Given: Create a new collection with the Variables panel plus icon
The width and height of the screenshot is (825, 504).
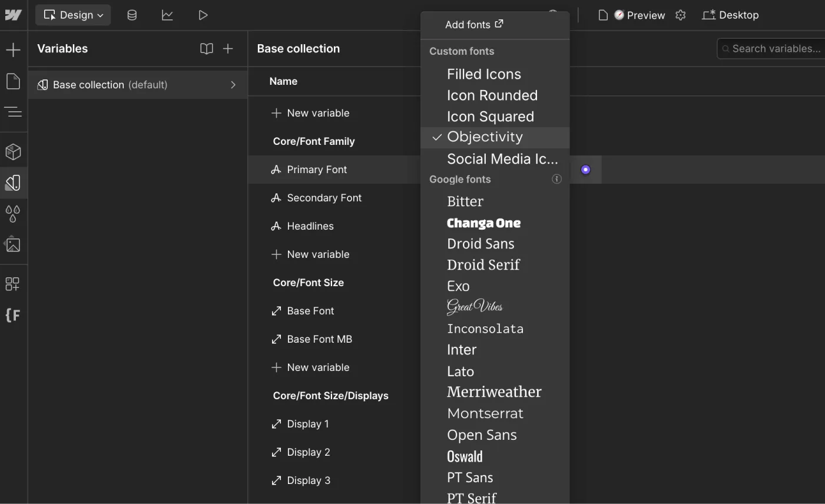Looking at the screenshot, I should [x=228, y=49].
